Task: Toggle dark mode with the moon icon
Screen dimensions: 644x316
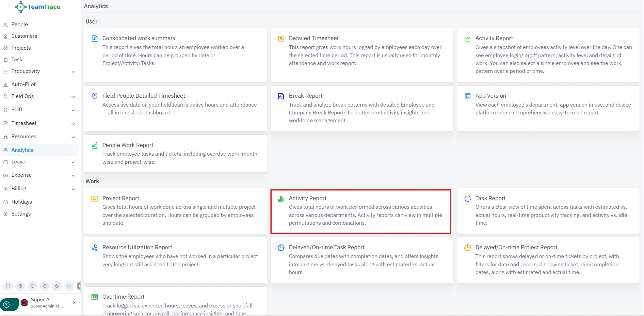Action: [57, 286]
